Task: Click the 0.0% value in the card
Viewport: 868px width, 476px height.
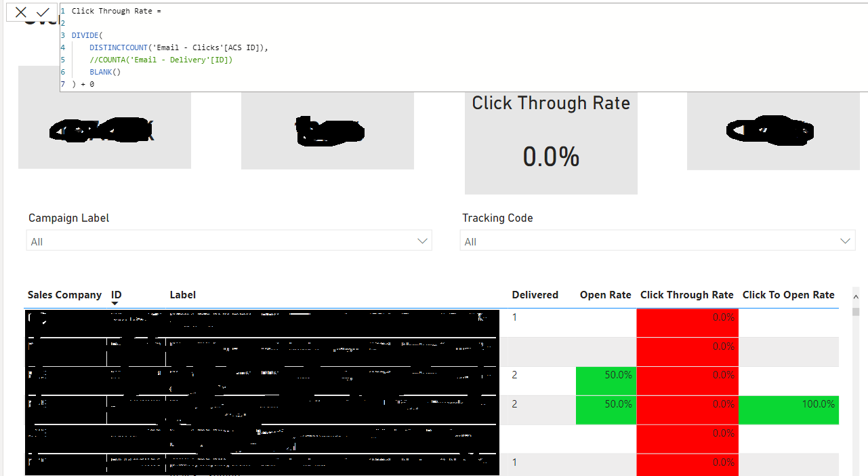Action: pyautogui.click(x=551, y=157)
